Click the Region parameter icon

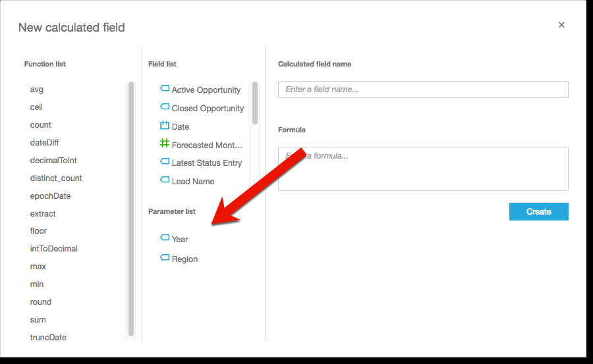165,258
